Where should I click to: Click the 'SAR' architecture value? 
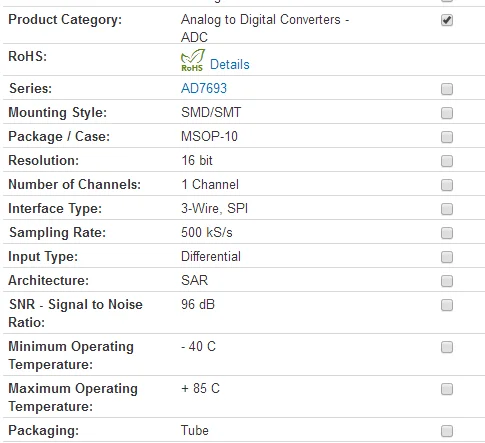pos(194,280)
